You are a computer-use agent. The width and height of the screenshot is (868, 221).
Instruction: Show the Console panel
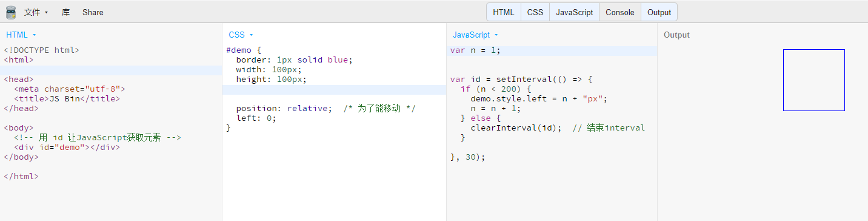(x=620, y=12)
